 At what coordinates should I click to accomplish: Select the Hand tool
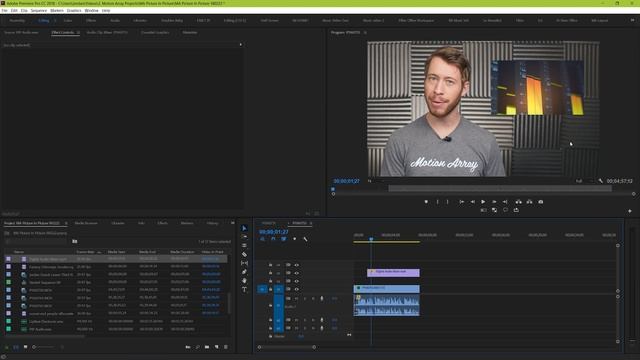(244, 281)
